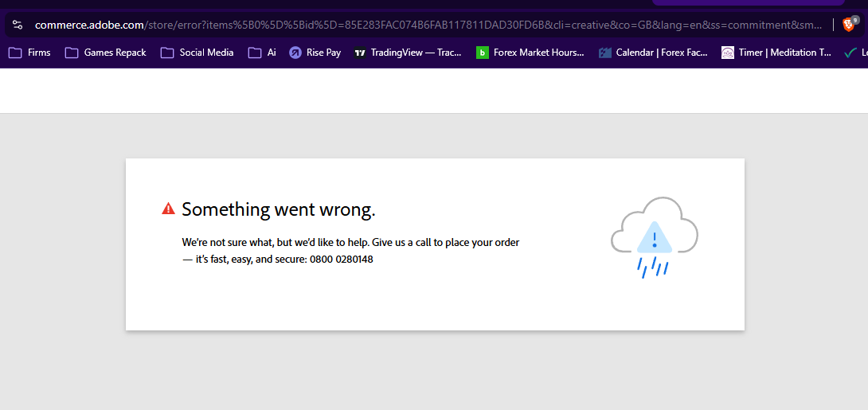Image resolution: width=868 pixels, height=410 pixels.
Task: Open the Calendar Forex Factory bookmark
Action: (653, 53)
